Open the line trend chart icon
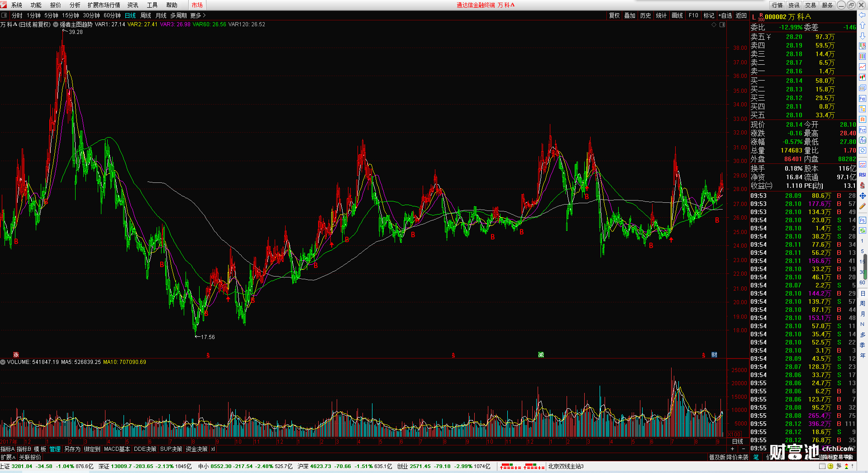This screenshot has height=473, width=868. pyautogui.click(x=863, y=67)
